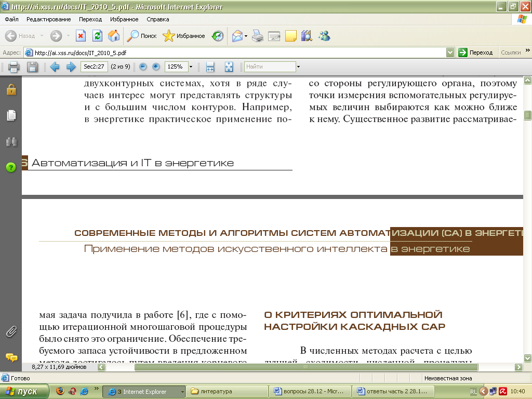
Task: Click the scroll right arrow at bottom
Action: [x=518, y=367]
